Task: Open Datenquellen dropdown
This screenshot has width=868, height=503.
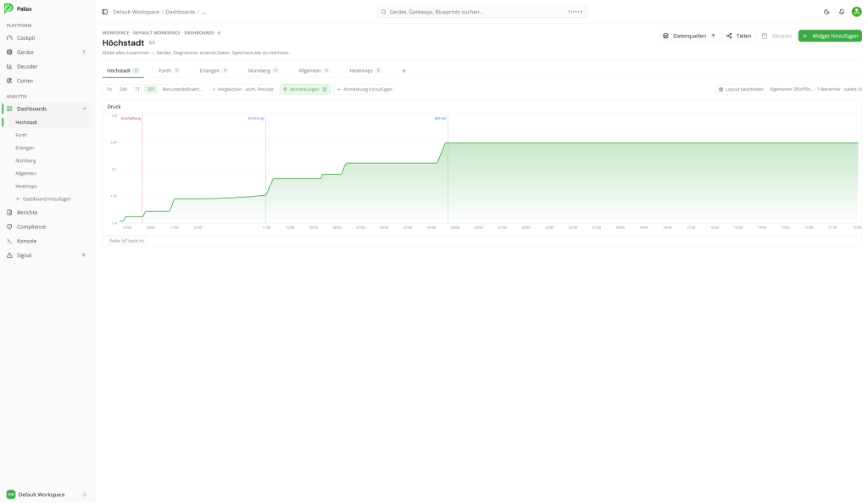Action: coord(689,36)
